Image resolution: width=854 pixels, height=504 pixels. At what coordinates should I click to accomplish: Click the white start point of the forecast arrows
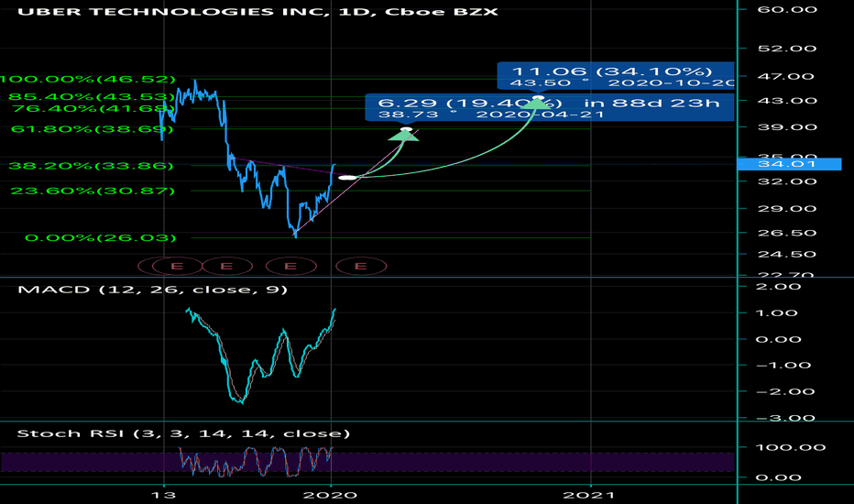tap(347, 178)
